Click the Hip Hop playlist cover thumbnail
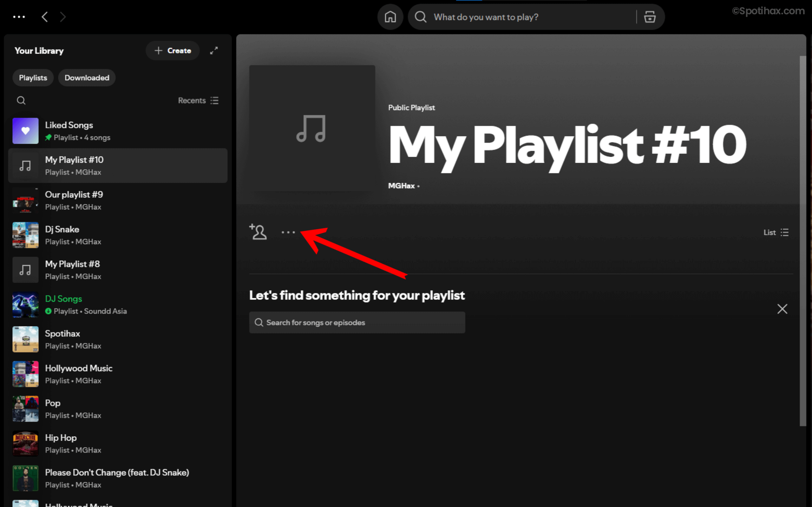This screenshot has height=507, width=812. pyautogui.click(x=25, y=444)
